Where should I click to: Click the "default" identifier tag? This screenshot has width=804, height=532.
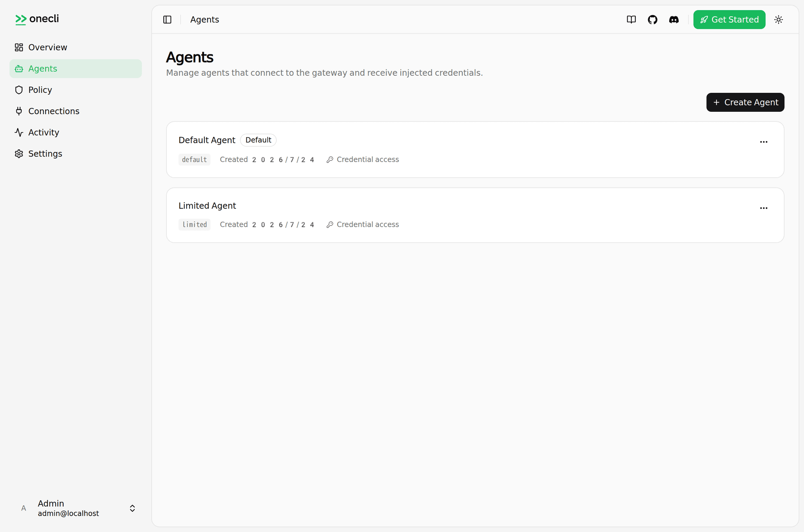point(194,159)
